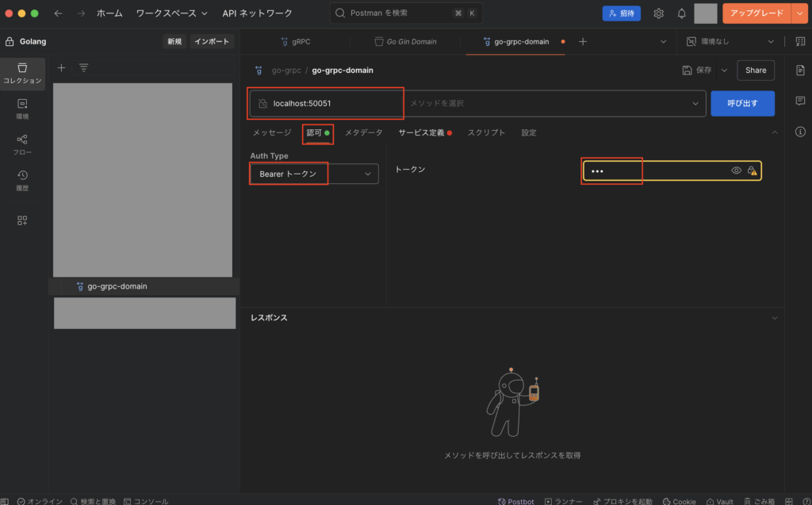Click the 保存 button
812x505 pixels.
click(x=697, y=71)
